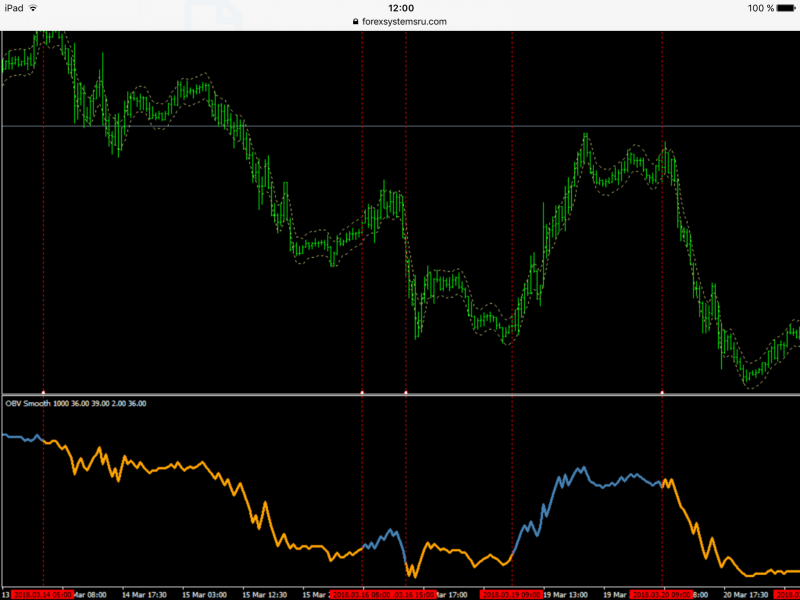Tap the 12:00 clock in status bar
Image resolution: width=800 pixels, height=600 pixels.
point(401,8)
